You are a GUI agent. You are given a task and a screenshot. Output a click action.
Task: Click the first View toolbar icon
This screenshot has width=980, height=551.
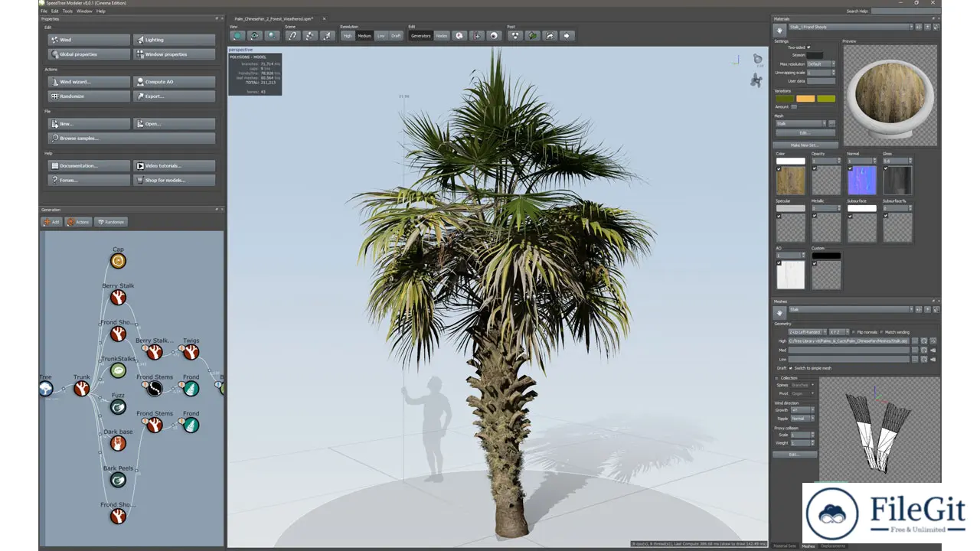(x=237, y=35)
